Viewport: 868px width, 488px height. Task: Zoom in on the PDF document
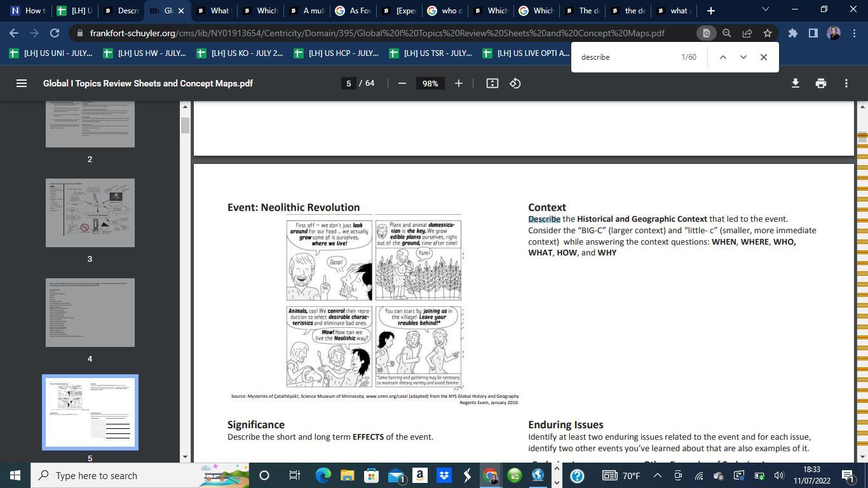[458, 83]
